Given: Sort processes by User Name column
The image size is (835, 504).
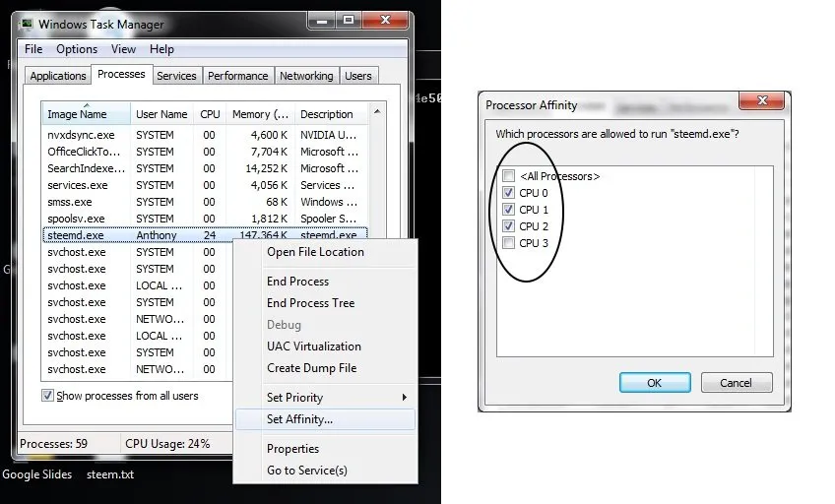Looking at the screenshot, I should [161, 114].
